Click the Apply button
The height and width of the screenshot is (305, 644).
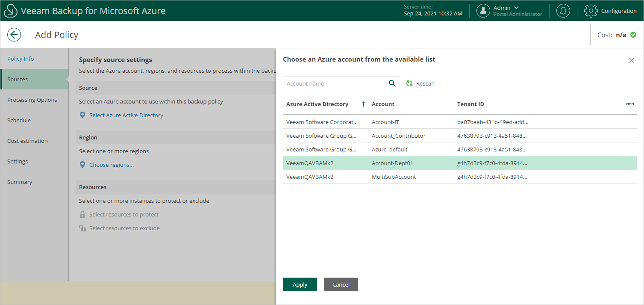coord(300,284)
